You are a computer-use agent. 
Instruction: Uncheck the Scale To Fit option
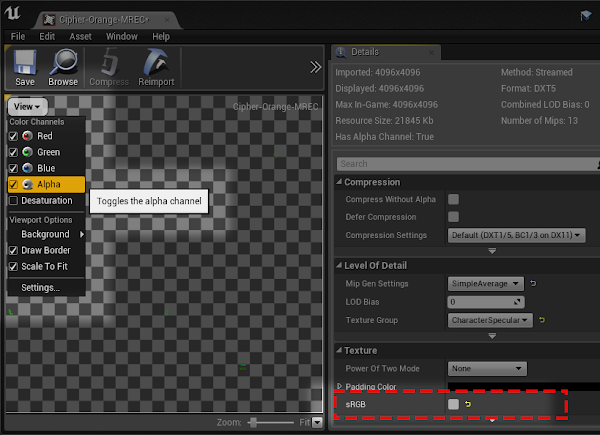tap(13, 267)
